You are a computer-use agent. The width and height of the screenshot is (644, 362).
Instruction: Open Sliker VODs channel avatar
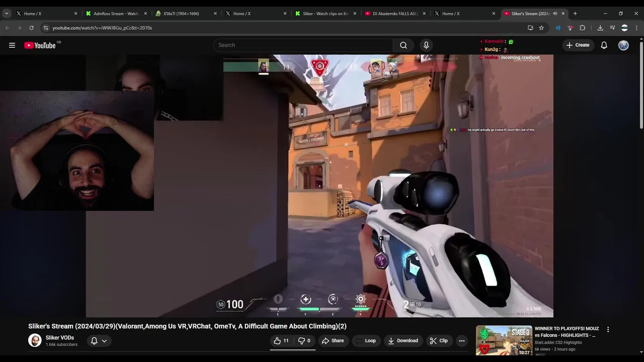tap(35, 340)
